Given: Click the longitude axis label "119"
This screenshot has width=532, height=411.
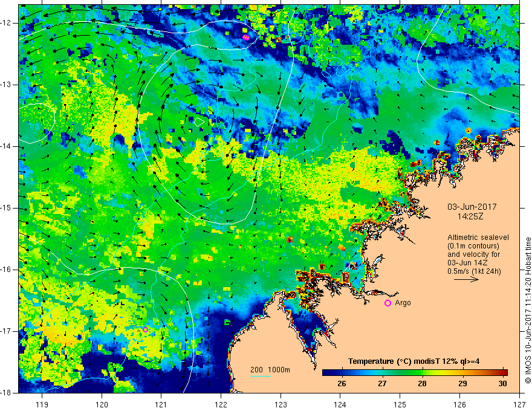Looking at the screenshot, I should [42, 404].
